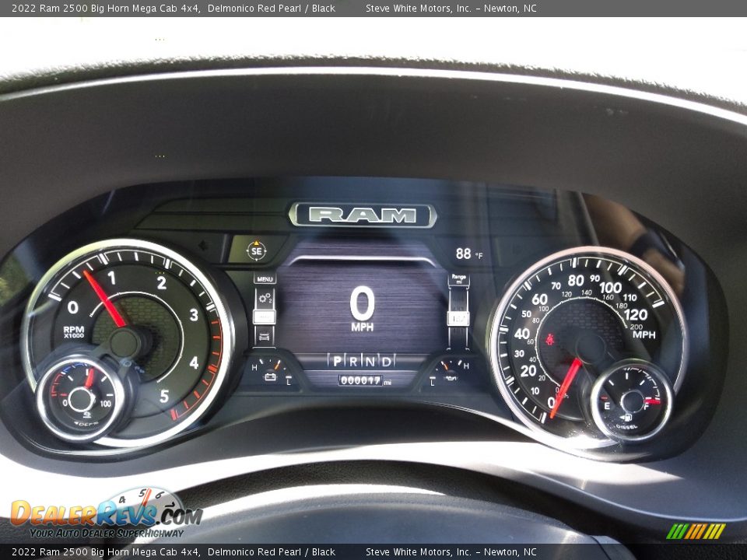Click the diesel fuel gauge needle near F

[653, 401]
